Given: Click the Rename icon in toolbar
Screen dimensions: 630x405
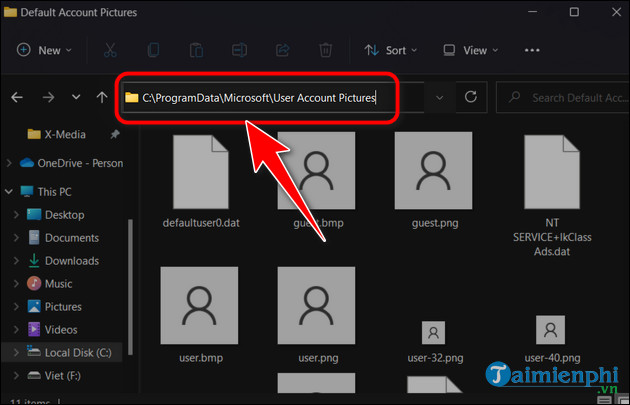Looking at the screenshot, I should coord(239,50).
